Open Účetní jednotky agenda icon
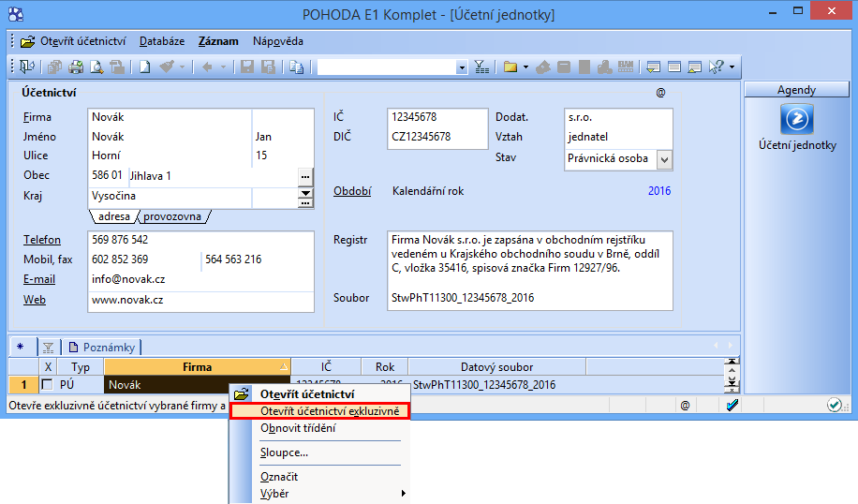Viewport: 858px width, 504px height. click(x=797, y=119)
